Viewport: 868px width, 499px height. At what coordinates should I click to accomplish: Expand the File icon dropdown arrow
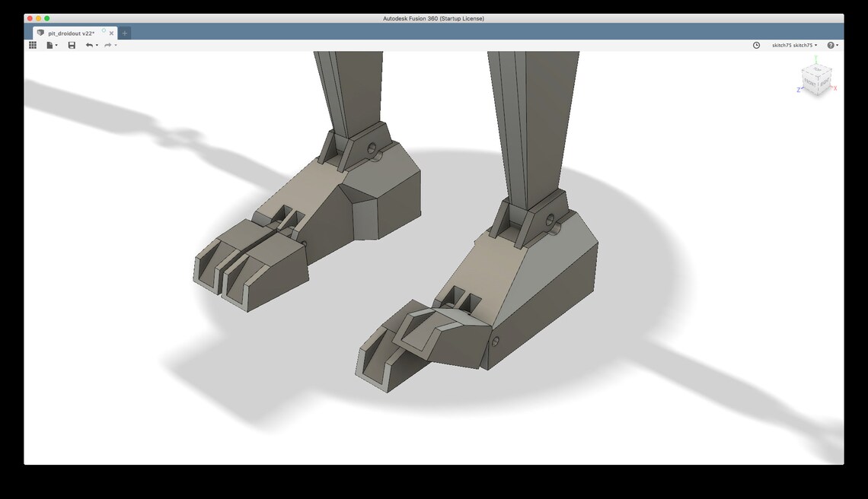(56, 45)
